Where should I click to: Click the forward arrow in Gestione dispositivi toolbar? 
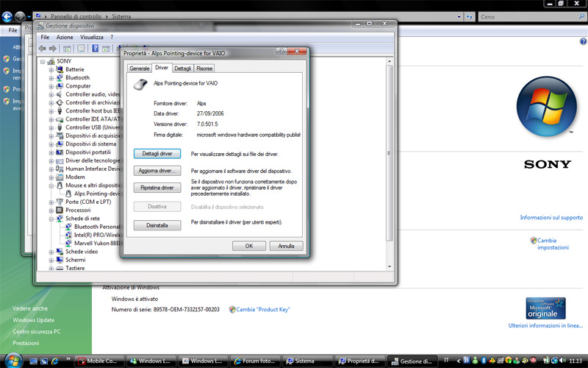click(53, 49)
